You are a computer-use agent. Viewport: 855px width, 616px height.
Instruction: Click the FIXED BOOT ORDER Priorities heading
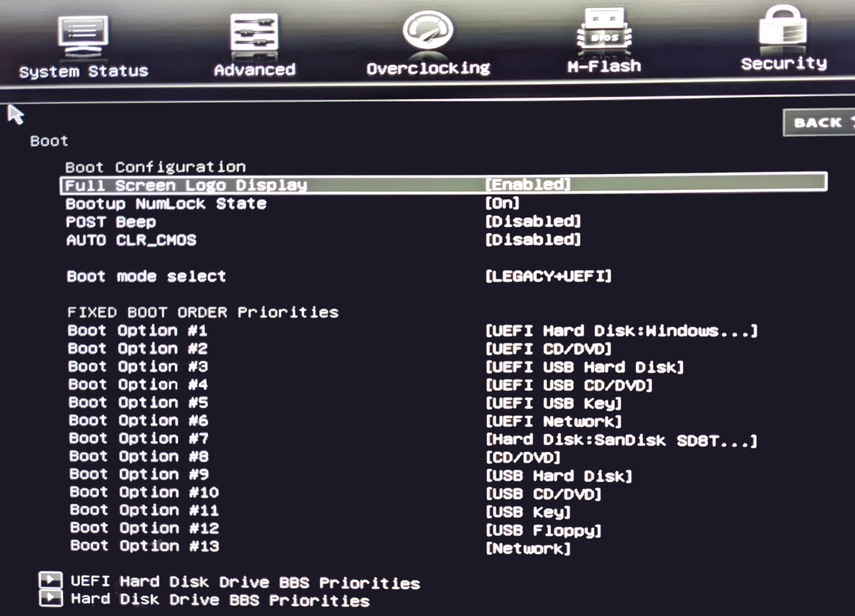(x=203, y=313)
